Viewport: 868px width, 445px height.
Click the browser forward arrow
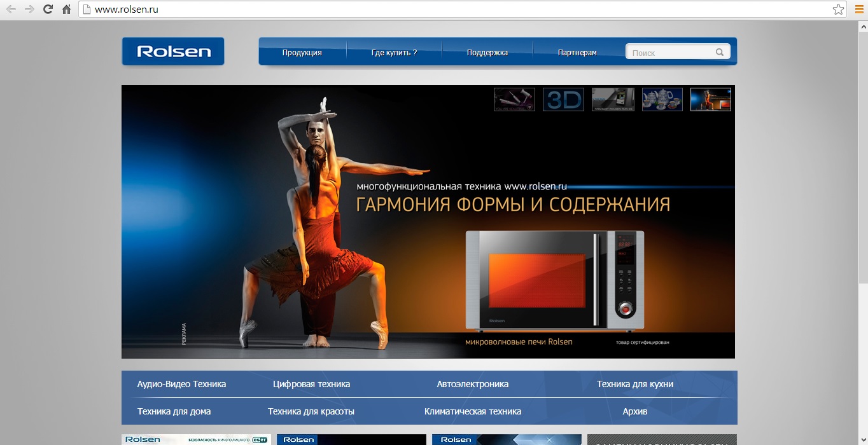point(29,10)
